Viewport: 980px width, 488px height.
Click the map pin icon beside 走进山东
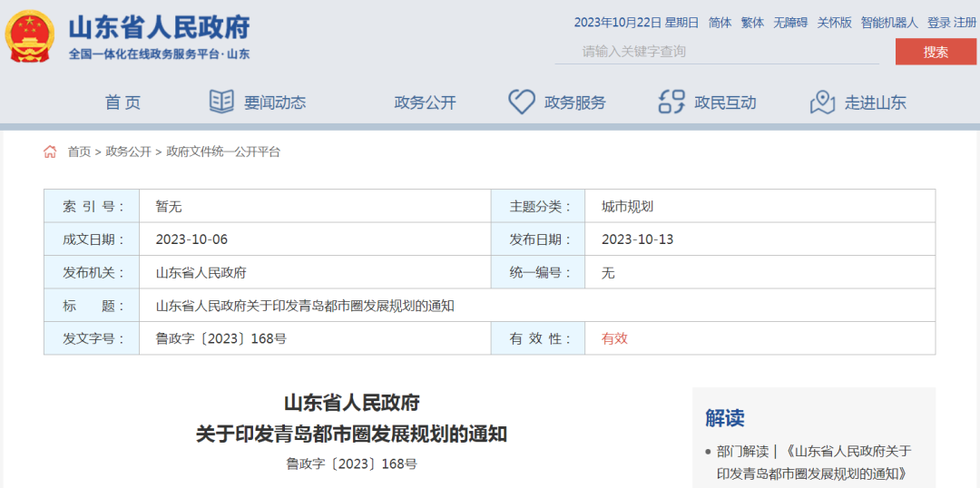(822, 102)
